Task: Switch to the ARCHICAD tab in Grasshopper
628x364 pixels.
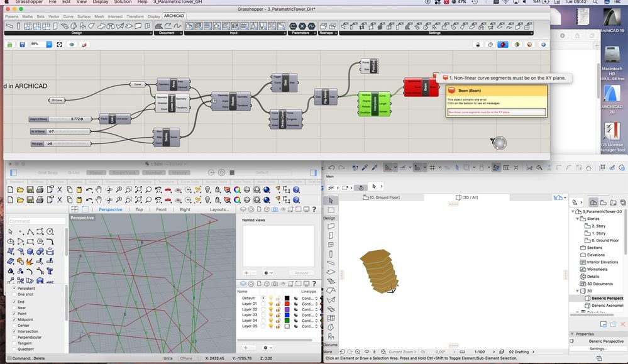Action: [x=174, y=16]
